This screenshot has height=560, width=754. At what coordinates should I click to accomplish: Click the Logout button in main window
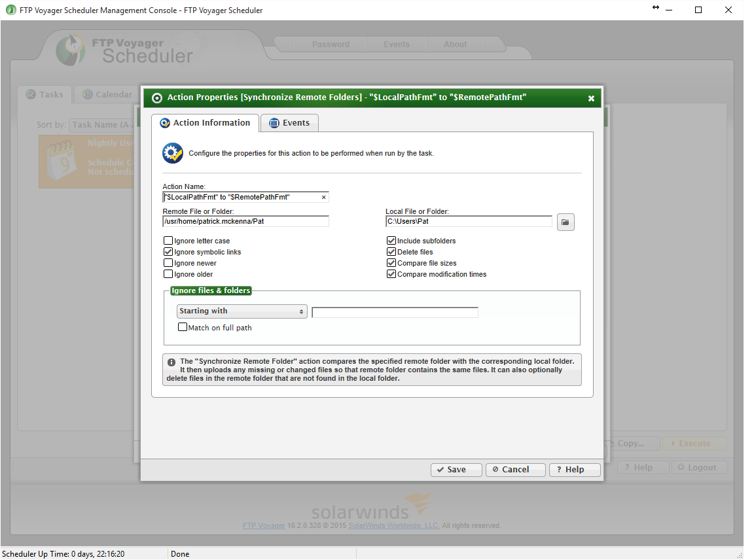[699, 467]
